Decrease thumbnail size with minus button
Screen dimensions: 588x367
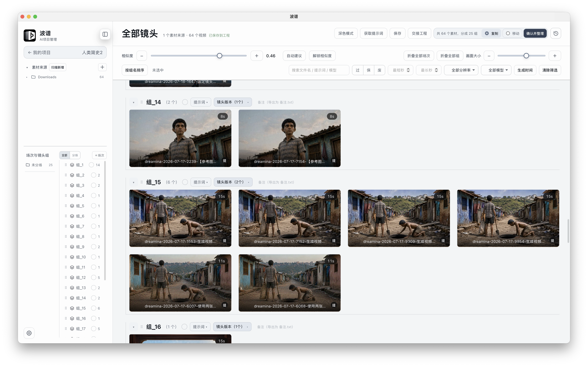coord(489,56)
